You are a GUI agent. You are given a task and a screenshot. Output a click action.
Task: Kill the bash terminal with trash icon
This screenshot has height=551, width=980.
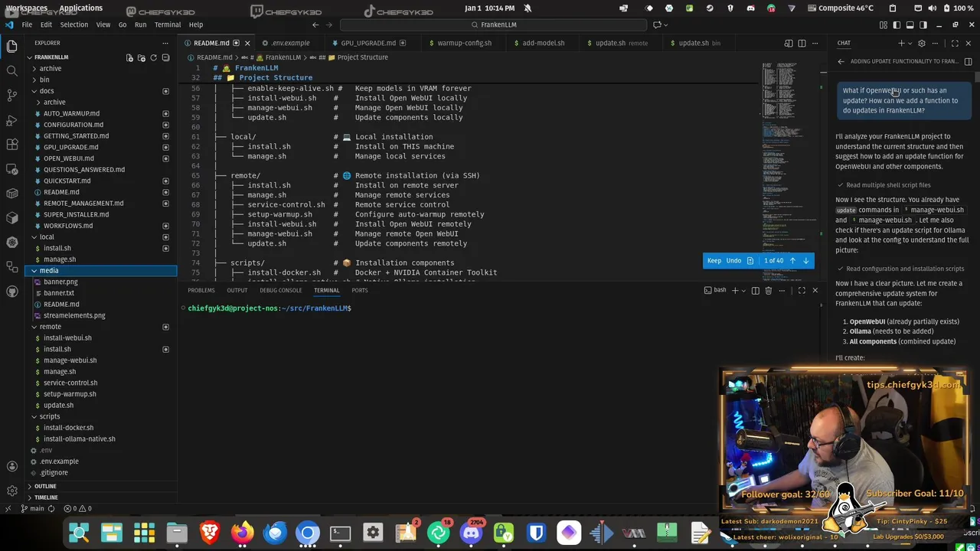769,291
